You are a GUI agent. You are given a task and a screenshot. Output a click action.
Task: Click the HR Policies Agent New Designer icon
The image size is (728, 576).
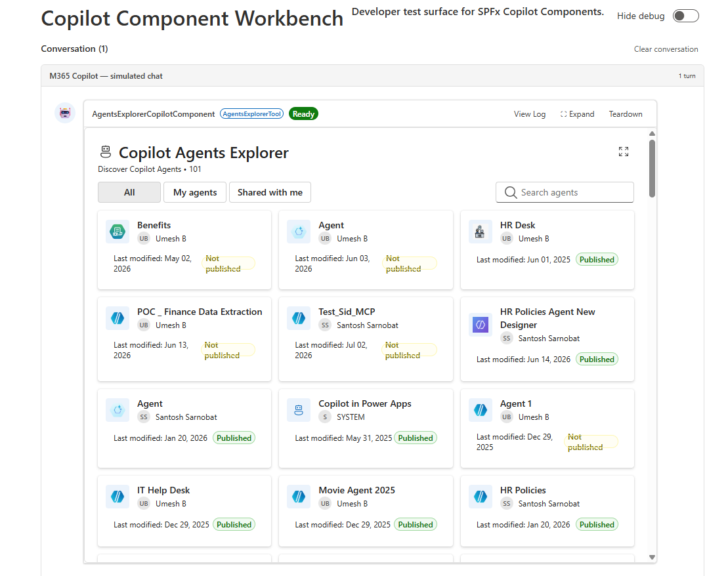(x=480, y=325)
